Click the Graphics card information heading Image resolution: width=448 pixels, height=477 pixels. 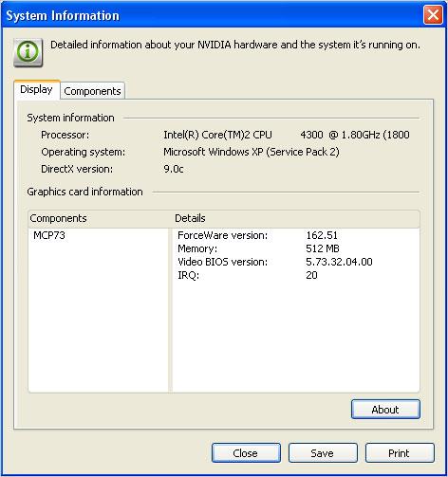[x=84, y=192]
